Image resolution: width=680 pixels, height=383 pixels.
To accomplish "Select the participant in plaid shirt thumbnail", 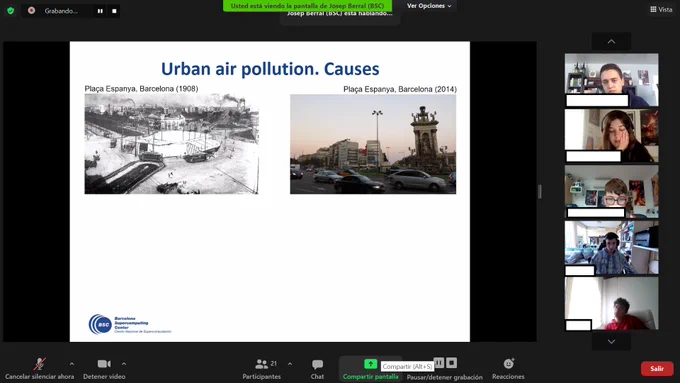I will (611, 248).
